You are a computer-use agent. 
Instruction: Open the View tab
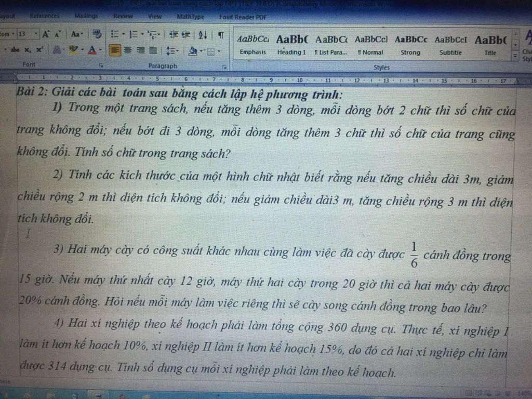(x=155, y=16)
